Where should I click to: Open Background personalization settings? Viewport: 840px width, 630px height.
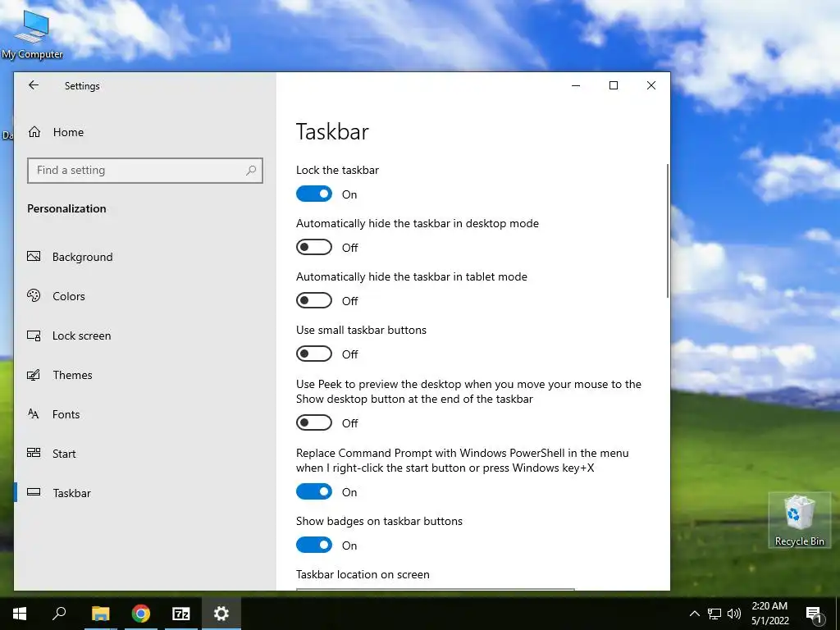point(144,257)
